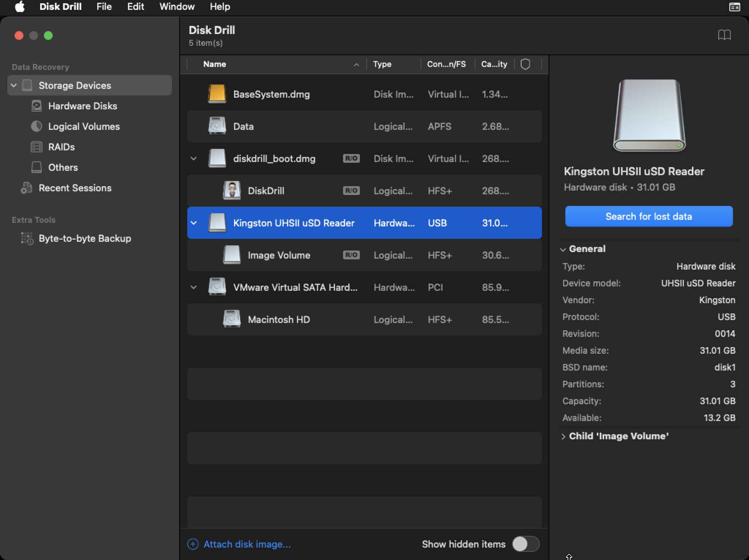Open the help book icon
This screenshot has width=749, height=560.
[x=724, y=35]
